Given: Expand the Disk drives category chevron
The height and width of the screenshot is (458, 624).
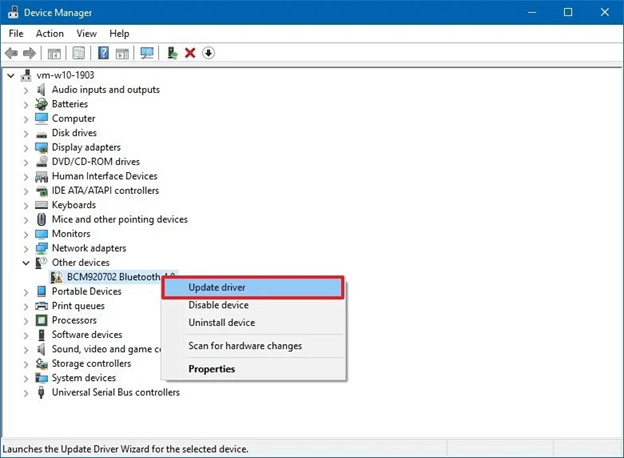Looking at the screenshot, I should click(x=26, y=133).
